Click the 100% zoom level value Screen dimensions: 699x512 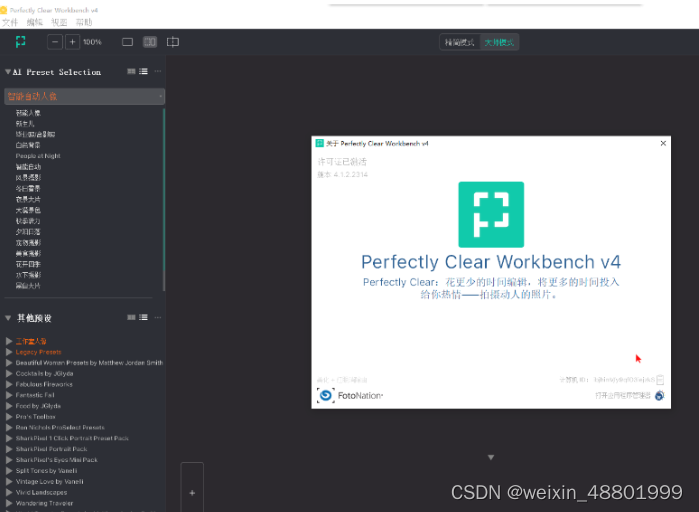click(92, 42)
